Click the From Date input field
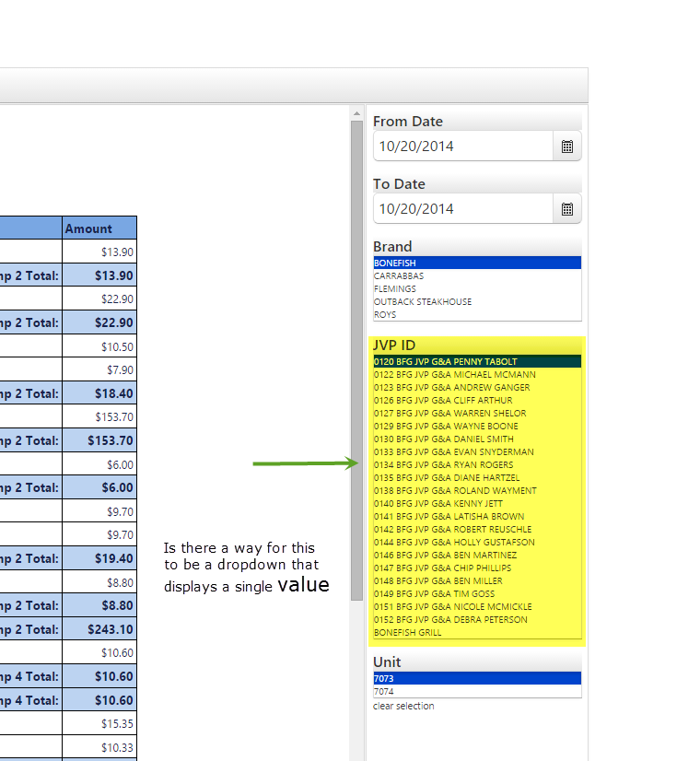Image resolution: width=700 pixels, height=761 pixels. (x=463, y=146)
